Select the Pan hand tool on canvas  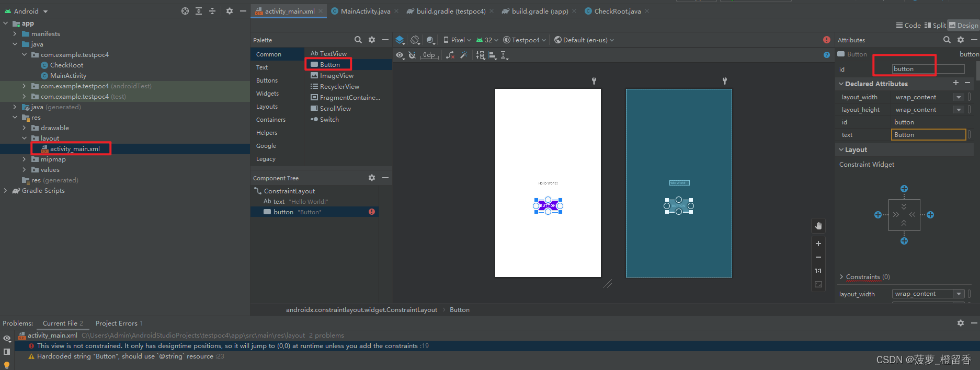(x=818, y=226)
